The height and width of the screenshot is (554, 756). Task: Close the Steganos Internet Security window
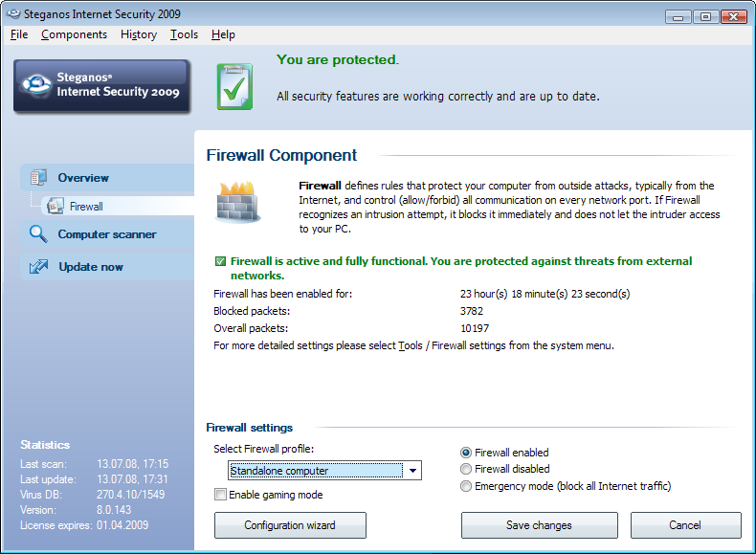(733, 17)
